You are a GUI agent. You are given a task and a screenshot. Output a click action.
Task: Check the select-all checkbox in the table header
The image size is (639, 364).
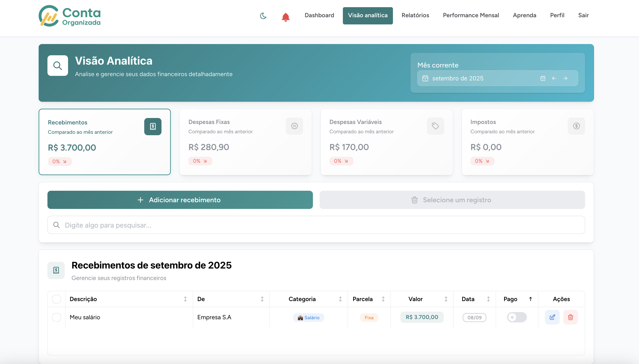[x=56, y=299]
